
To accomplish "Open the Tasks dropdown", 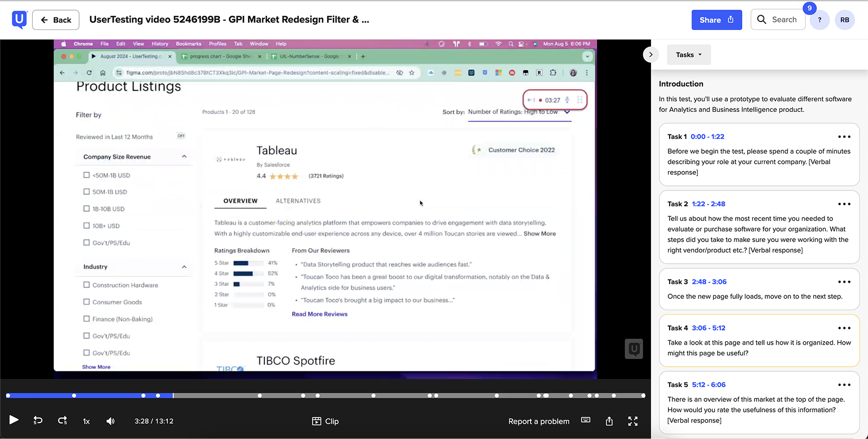I will [x=689, y=55].
